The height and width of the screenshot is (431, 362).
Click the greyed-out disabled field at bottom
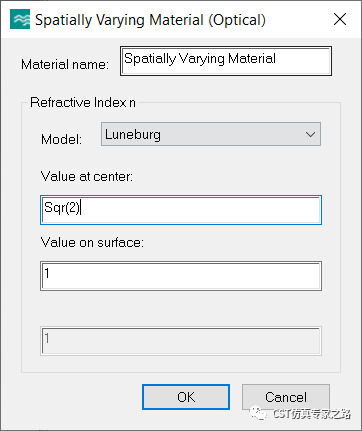(x=181, y=341)
